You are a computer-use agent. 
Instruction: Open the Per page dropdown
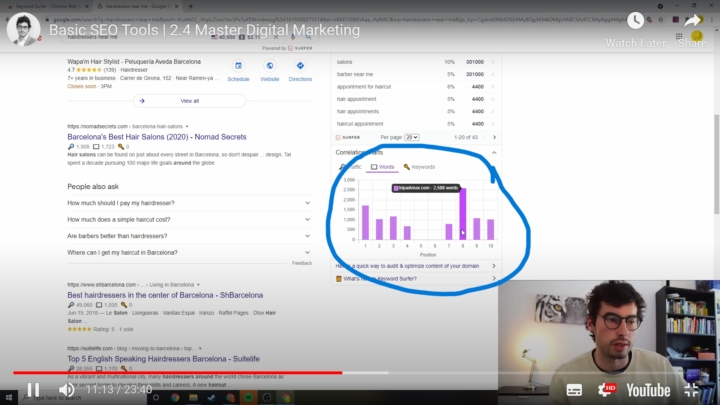point(411,137)
